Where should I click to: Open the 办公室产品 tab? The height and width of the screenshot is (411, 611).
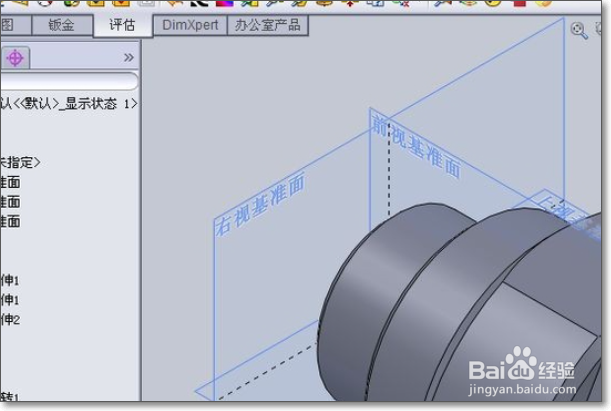pyautogui.click(x=267, y=25)
